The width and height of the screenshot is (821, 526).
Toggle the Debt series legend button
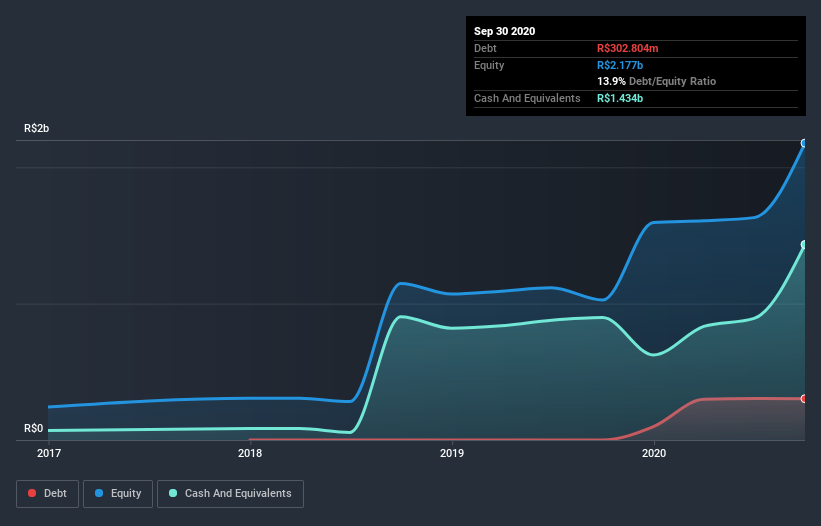[x=47, y=494]
